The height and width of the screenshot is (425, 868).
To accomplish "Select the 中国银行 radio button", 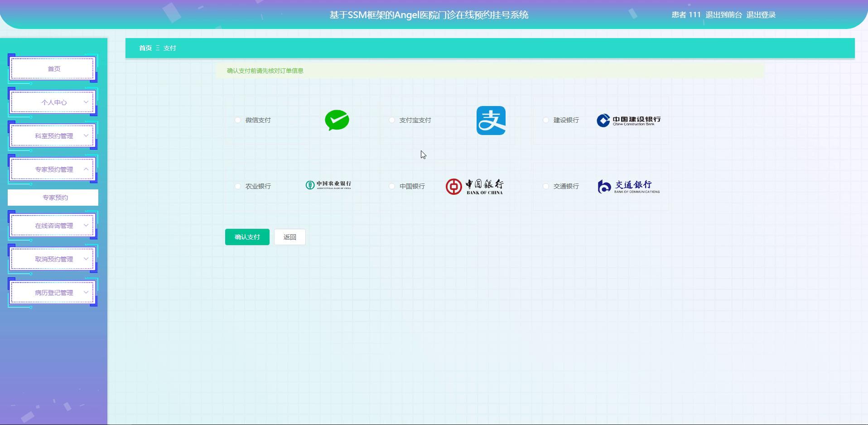I will click(392, 186).
